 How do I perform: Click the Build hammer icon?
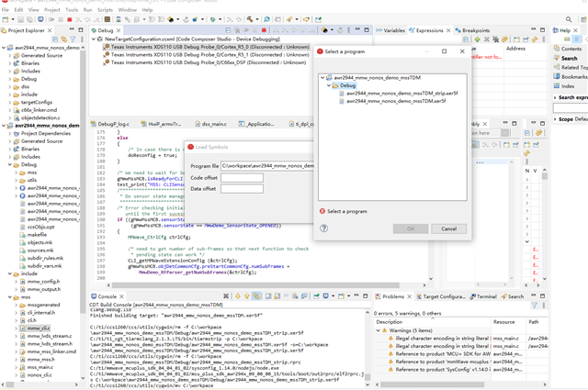tap(250, 19)
